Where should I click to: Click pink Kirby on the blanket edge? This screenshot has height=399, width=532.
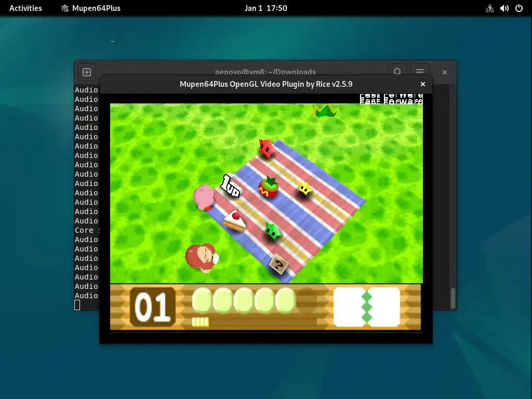[204, 197]
